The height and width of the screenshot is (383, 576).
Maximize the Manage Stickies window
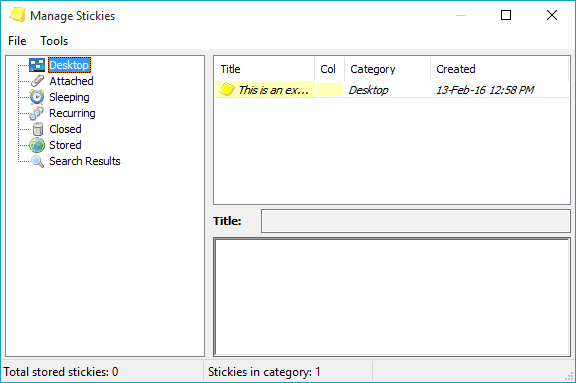click(506, 15)
